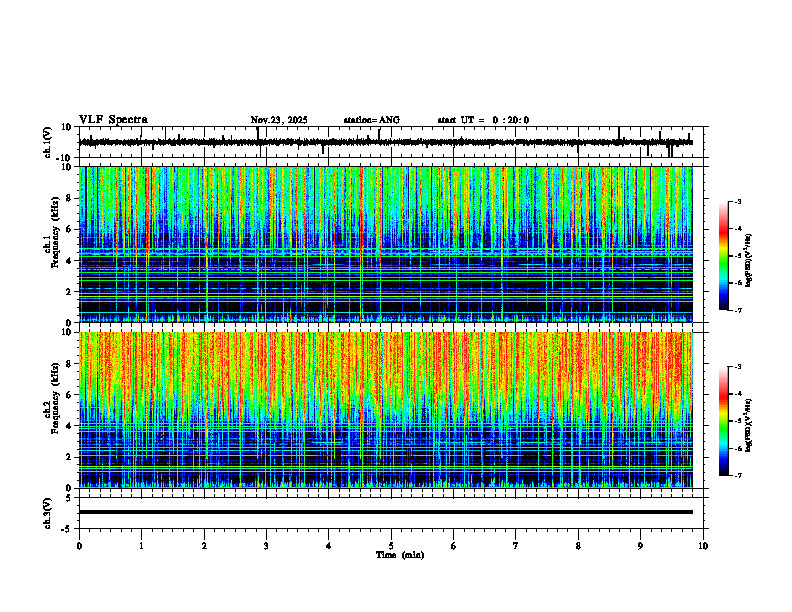Click the "8" kHz tick on ch.2 axis

[x=70, y=364]
